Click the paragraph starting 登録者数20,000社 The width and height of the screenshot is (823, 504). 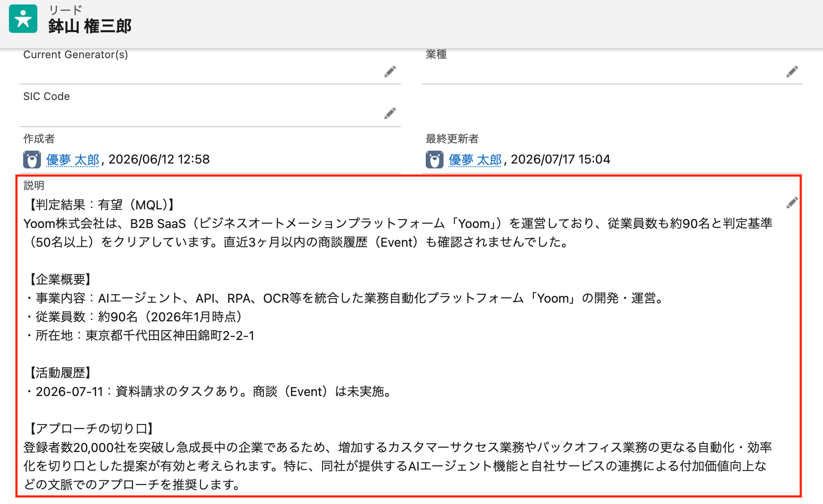(398, 466)
